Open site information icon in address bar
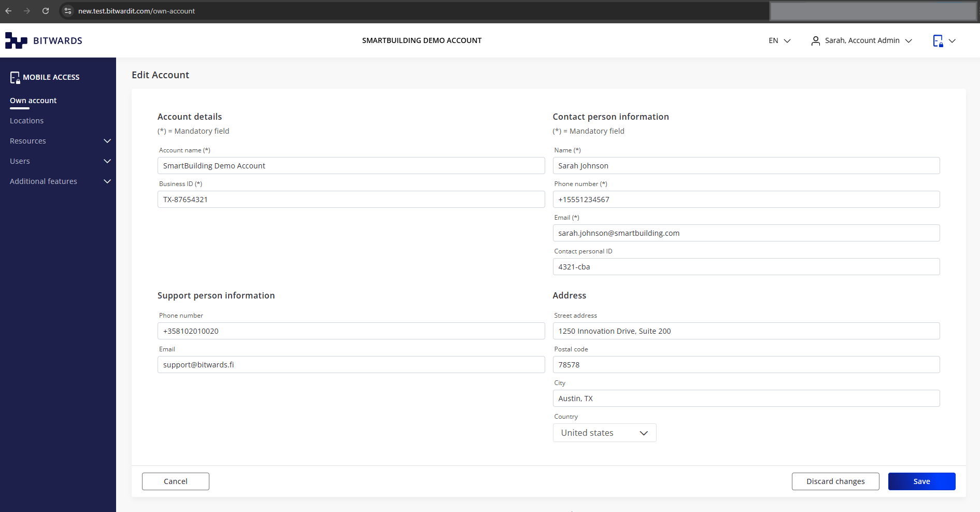Screen dimensions: 980x512 [68, 11]
